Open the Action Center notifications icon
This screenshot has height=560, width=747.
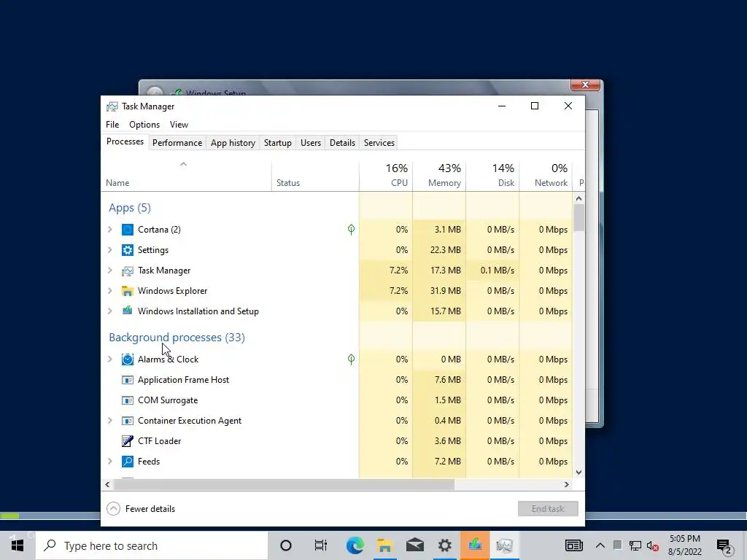(x=724, y=545)
